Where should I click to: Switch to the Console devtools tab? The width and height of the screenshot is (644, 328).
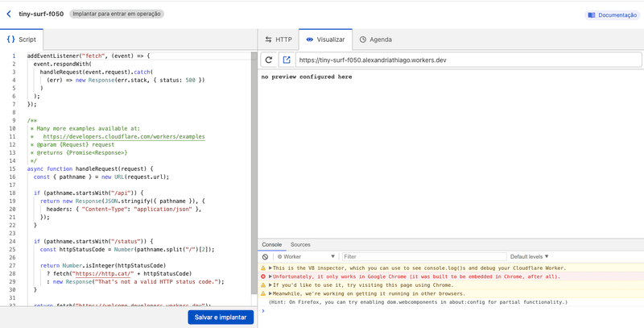tap(272, 244)
